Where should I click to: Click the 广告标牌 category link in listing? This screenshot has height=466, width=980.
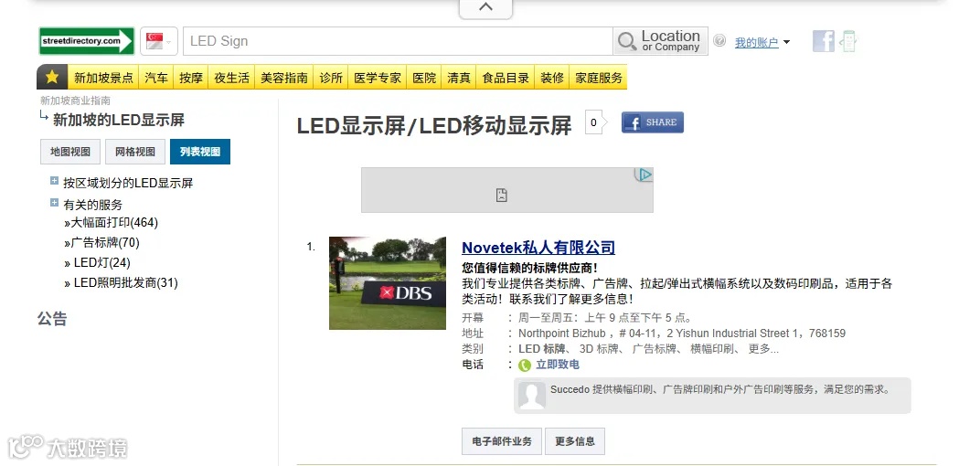[x=655, y=349]
